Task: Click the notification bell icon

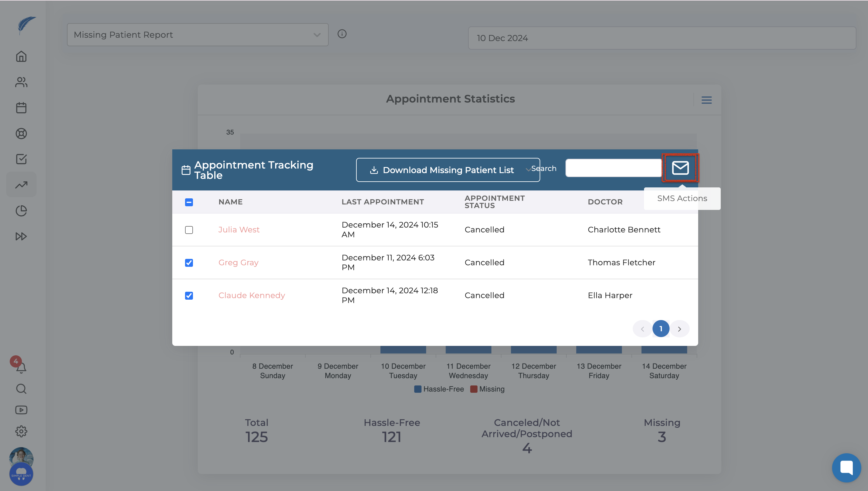Action: 21,367
